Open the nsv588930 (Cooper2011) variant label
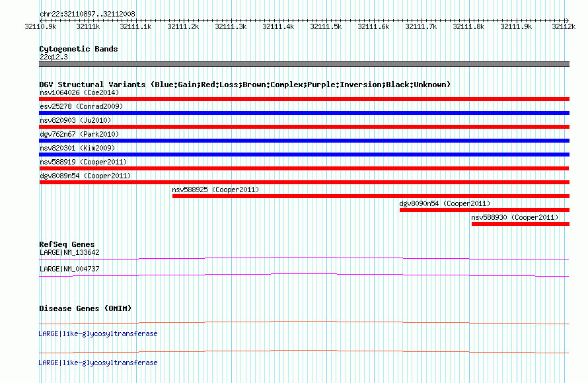 (515, 217)
